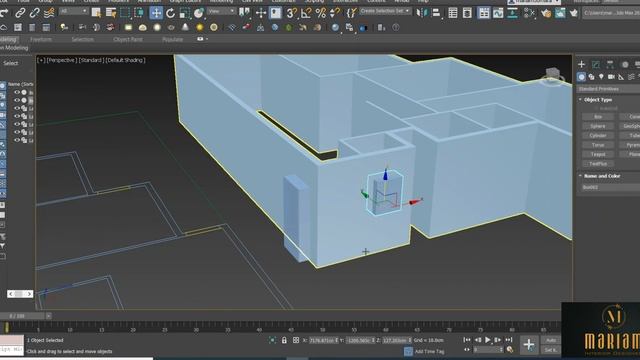This screenshot has height=360, width=640.
Task: Click the Mirror tool icon
Action: pyautogui.click(x=421, y=13)
